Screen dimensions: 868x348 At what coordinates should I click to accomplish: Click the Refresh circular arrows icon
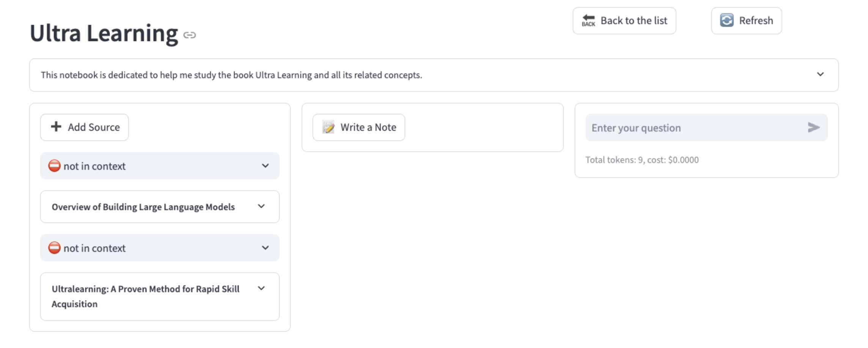coord(726,21)
